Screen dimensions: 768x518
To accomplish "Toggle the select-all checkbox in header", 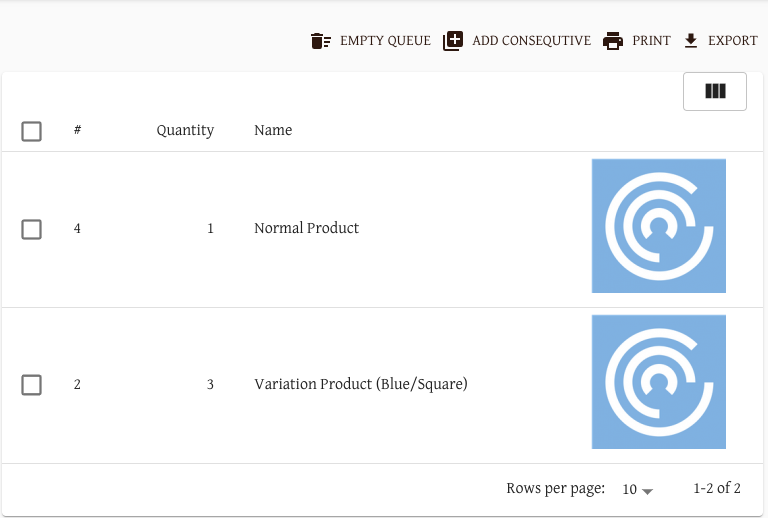I will pos(31,131).
